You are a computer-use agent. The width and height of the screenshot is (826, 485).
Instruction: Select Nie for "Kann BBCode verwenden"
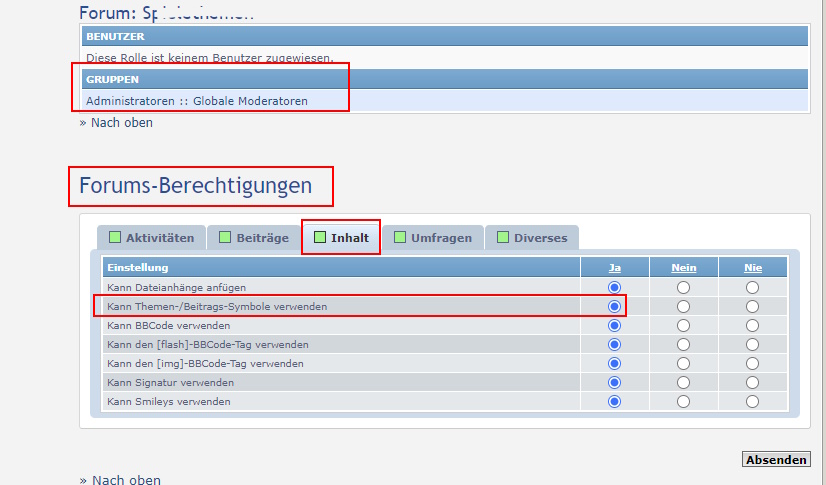(x=752, y=326)
